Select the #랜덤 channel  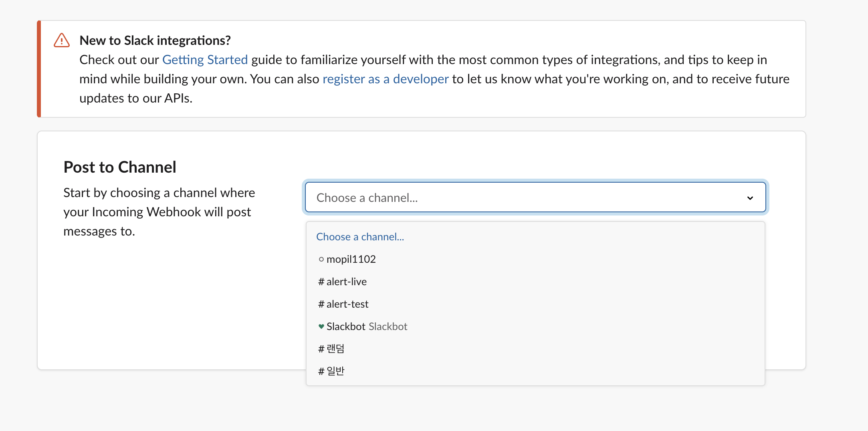click(x=535, y=349)
